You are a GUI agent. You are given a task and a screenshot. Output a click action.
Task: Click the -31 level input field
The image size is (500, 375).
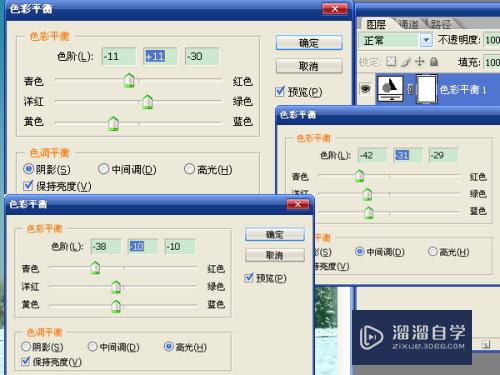(x=408, y=155)
